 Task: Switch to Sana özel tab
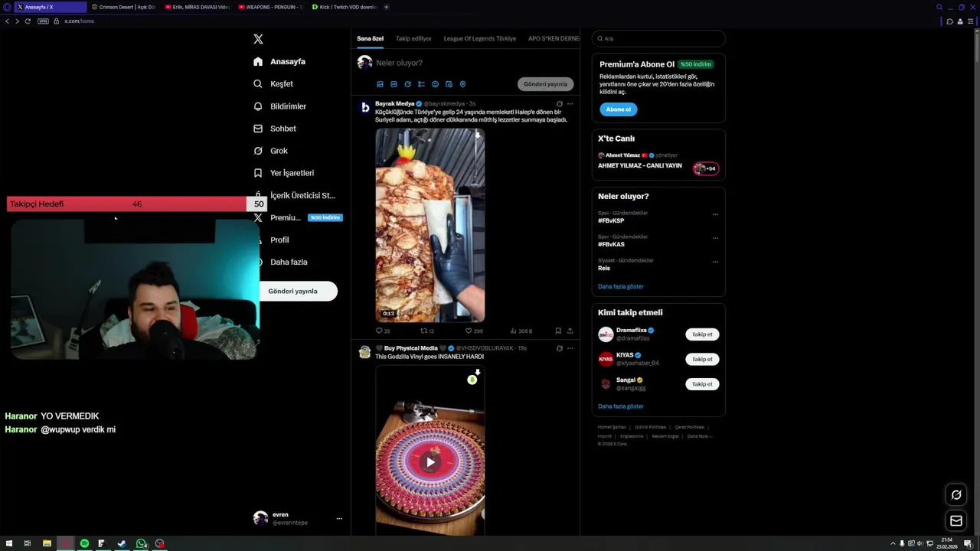click(370, 38)
